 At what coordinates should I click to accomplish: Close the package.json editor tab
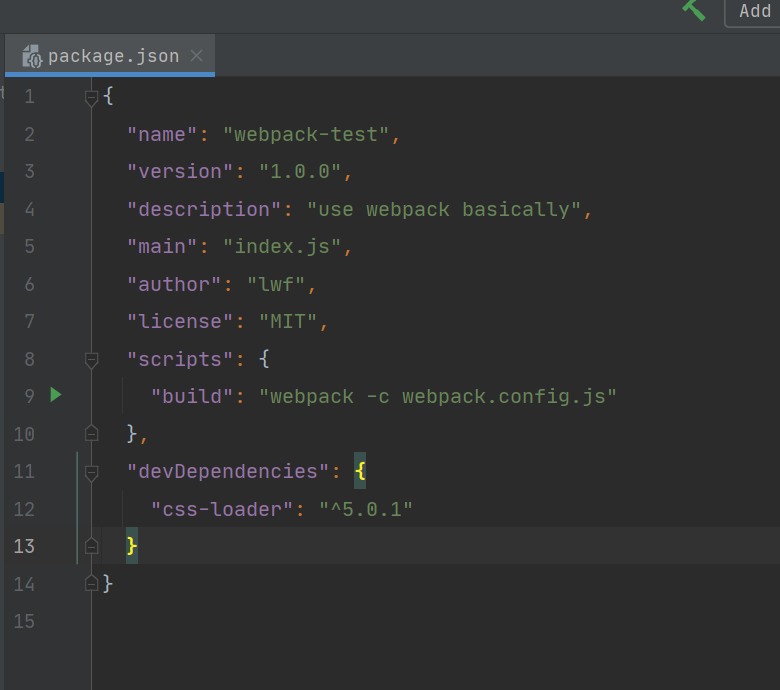point(196,56)
